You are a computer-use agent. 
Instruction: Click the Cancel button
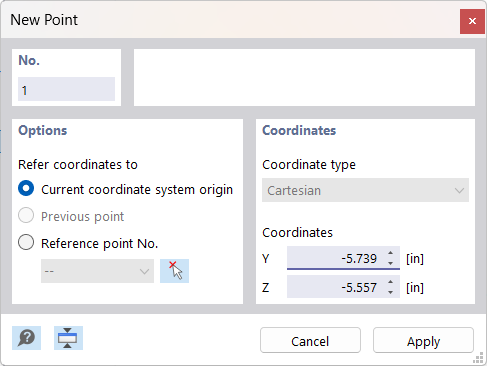(x=310, y=340)
